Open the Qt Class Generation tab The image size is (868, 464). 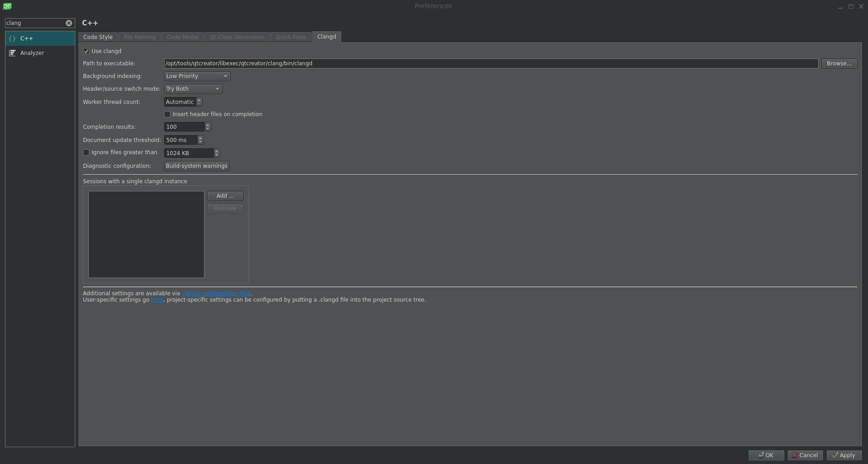[237, 37]
